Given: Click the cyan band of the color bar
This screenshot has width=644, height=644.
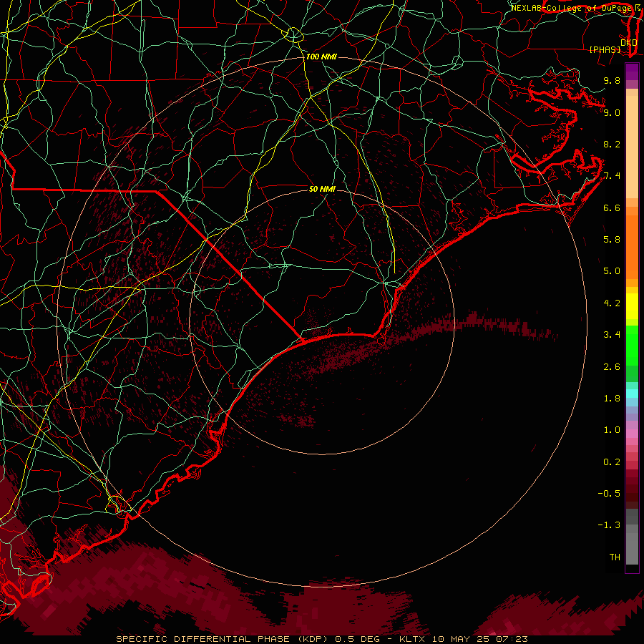Looking at the screenshot, I should (632, 394).
